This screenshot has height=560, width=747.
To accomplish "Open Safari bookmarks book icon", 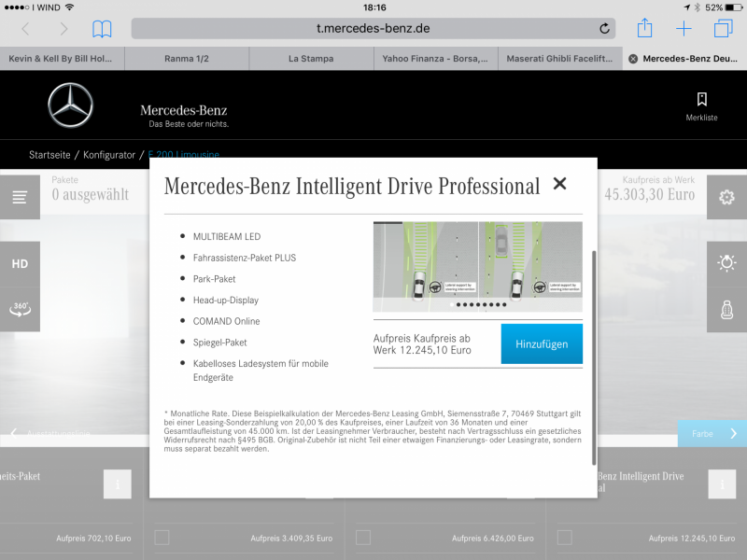I will click(x=102, y=29).
